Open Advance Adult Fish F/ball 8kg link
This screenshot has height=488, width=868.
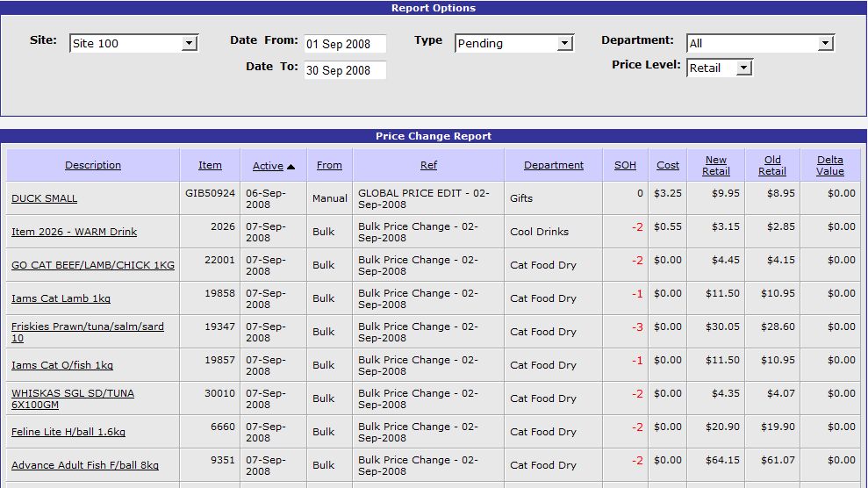[x=85, y=465]
